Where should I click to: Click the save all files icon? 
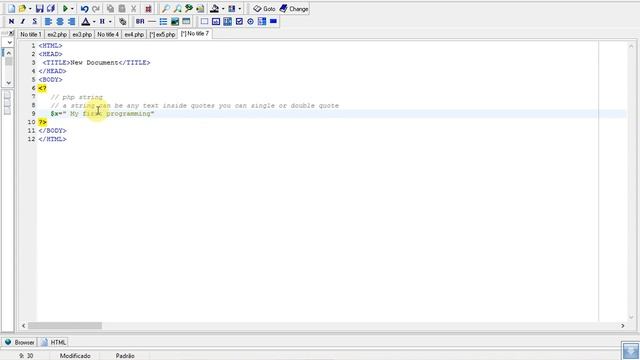click(51, 9)
